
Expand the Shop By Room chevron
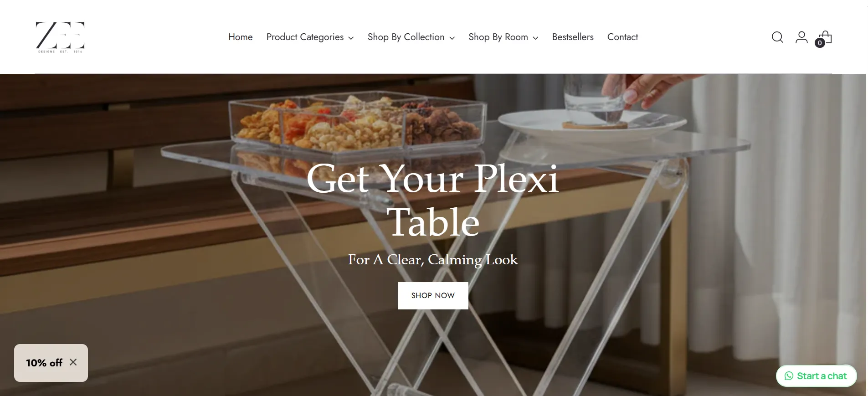tap(535, 38)
